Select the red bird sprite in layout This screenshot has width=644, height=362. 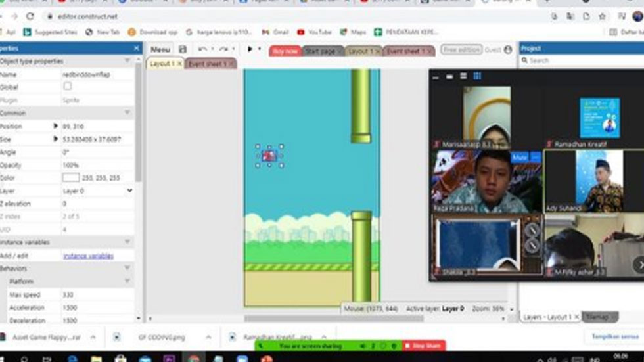(x=269, y=156)
